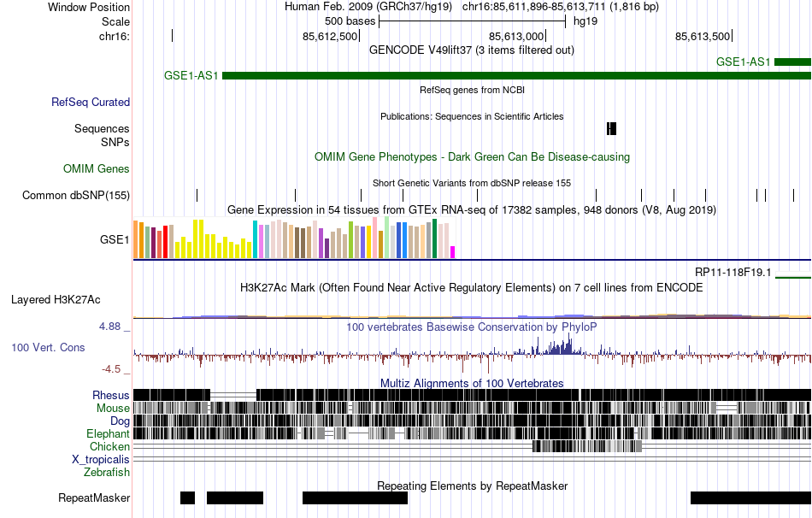The height and width of the screenshot is (518, 812).
Task: Click the 500 bases scale bar
Action: [473, 21]
